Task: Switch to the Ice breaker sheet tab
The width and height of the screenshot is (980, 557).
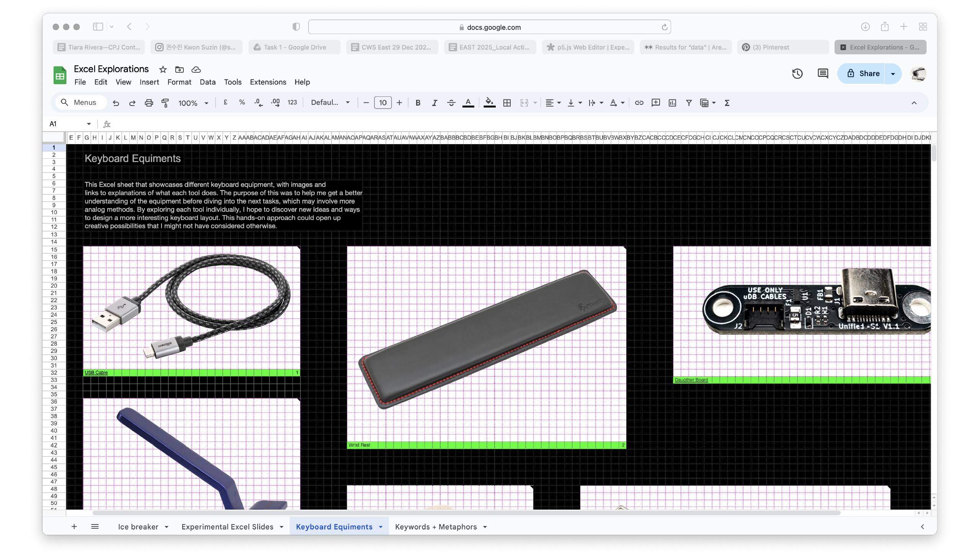Action: coord(138,526)
